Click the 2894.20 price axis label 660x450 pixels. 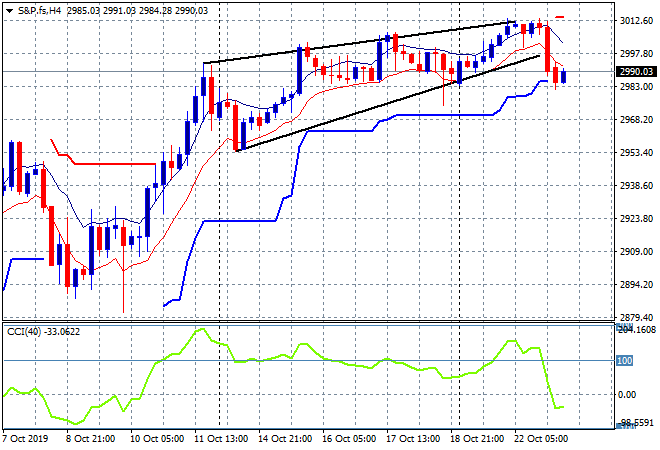(636, 285)
